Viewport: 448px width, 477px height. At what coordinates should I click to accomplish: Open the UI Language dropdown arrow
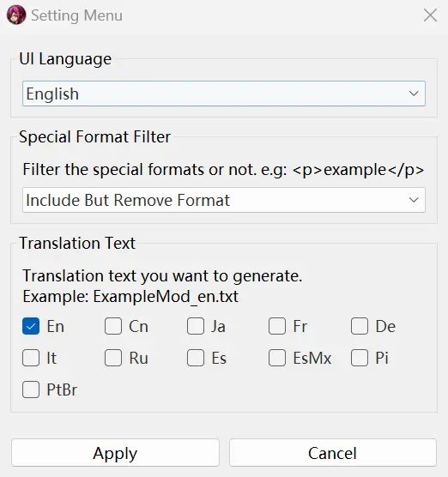pos(414,94)
